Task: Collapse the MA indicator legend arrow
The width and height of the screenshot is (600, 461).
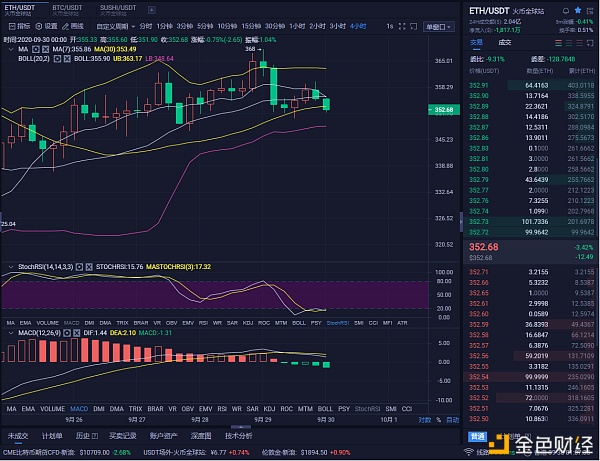Action: pos(9,46)
